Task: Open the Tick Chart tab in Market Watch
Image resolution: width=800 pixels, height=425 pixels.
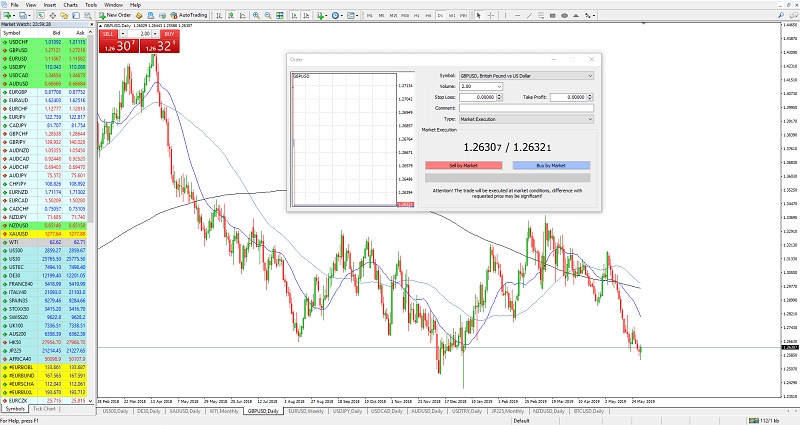Action: pos(44,409)
